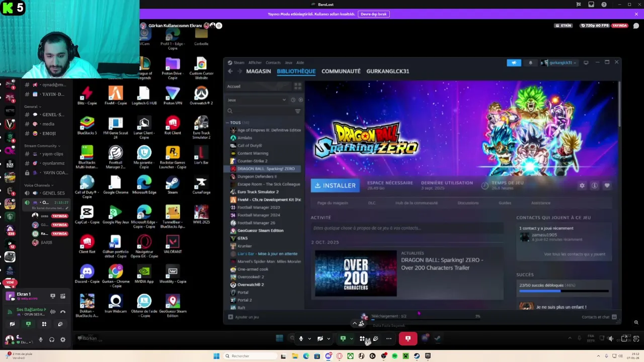Disable streamer mode with Devre dışı bırak
The image size is (644, 362).
pyautogui.click(x=373, y=14)
